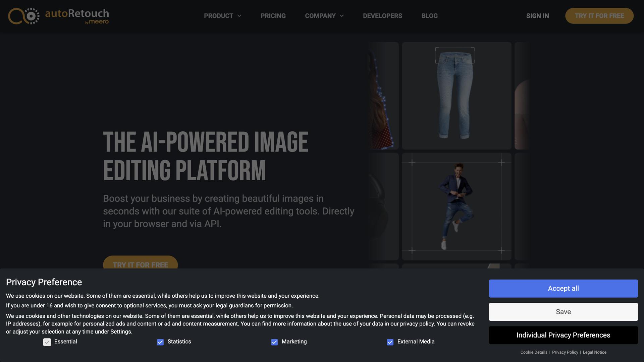This screenshot has height=362, width=644.
Task: Click the COMPANY chevron arrow
Action: pyautogui.click(x=342, y=16)
